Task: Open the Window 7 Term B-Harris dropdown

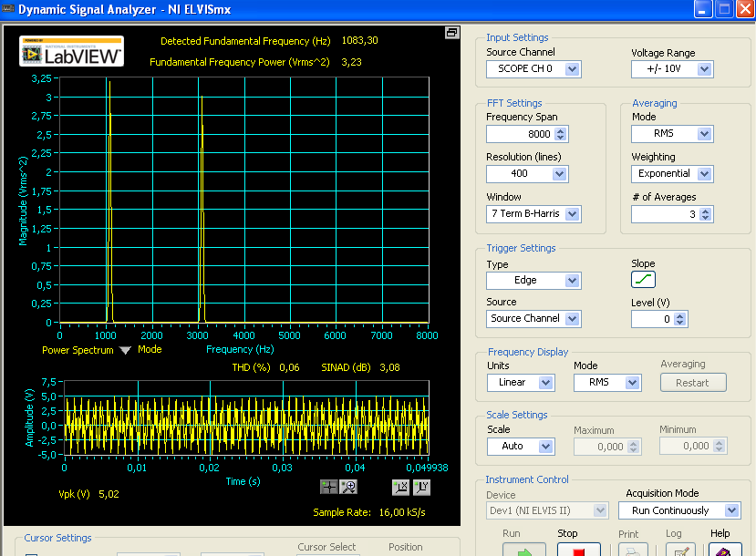Action: click(x=572, y=214)
